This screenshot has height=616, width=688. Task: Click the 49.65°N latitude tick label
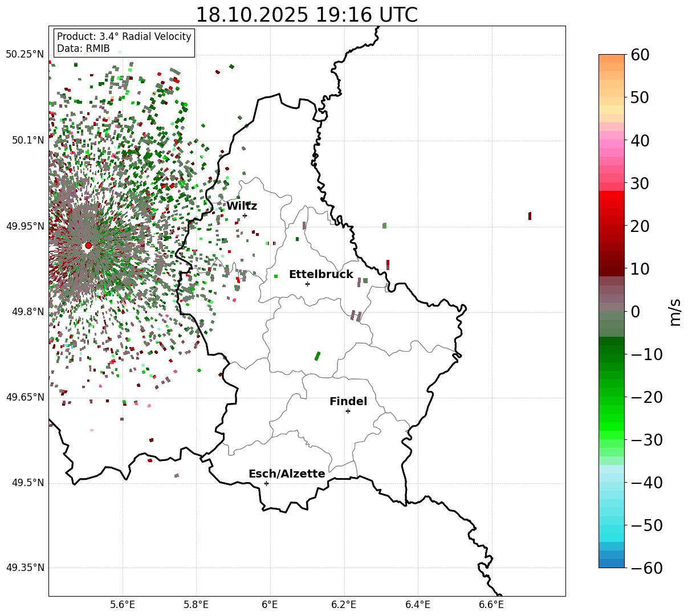25,397
